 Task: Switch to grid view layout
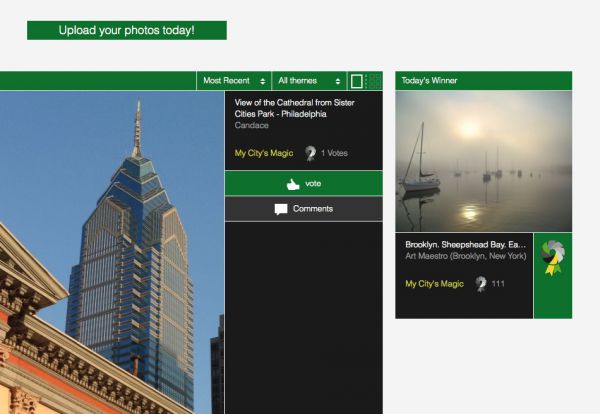373,81
